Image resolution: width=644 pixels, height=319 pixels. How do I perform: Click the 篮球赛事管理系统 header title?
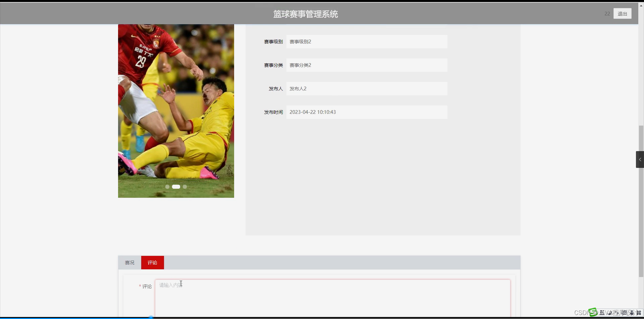click(306, 14)
